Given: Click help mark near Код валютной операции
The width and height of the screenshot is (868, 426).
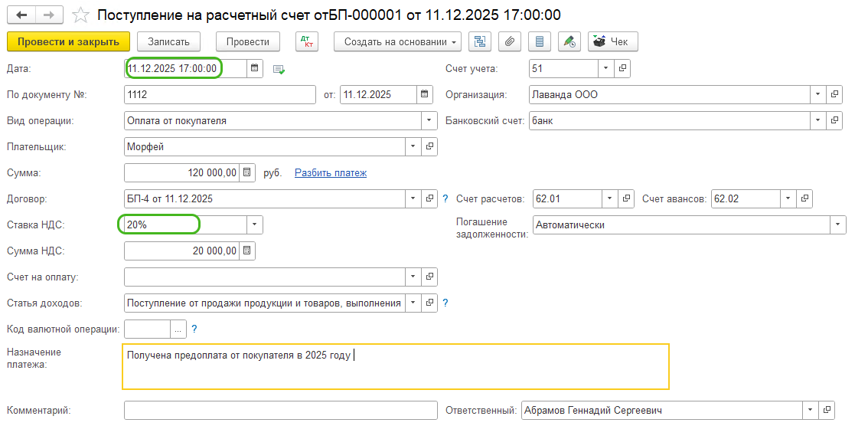Looking at the screenshot, I should pos(194,329).
